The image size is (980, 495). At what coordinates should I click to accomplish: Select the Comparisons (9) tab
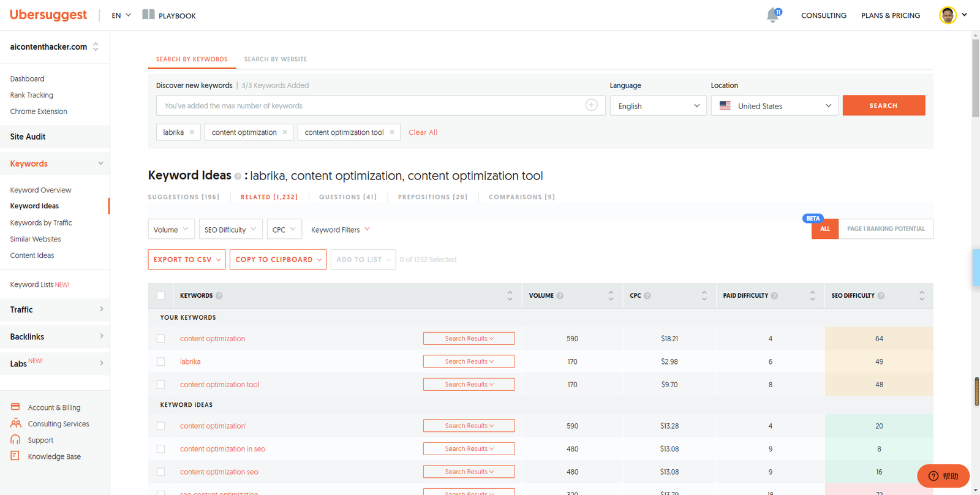(522, 197)
